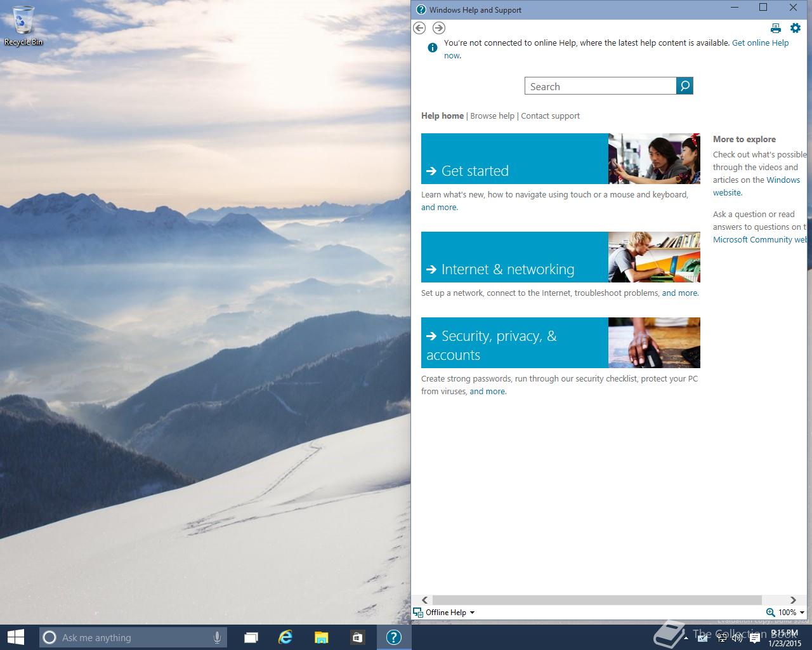Select the Help home tab
The height and width of the screenshot is (650, 812).
(x=442, y=116)
